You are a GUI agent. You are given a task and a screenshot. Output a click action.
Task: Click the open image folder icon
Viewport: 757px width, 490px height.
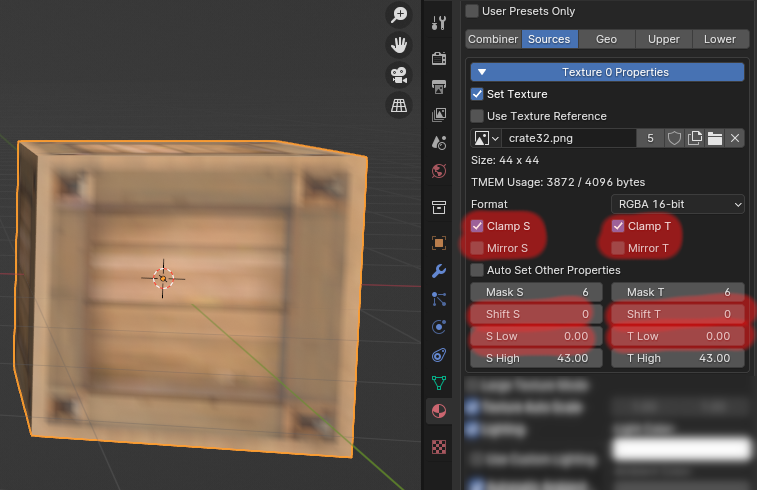715,138
